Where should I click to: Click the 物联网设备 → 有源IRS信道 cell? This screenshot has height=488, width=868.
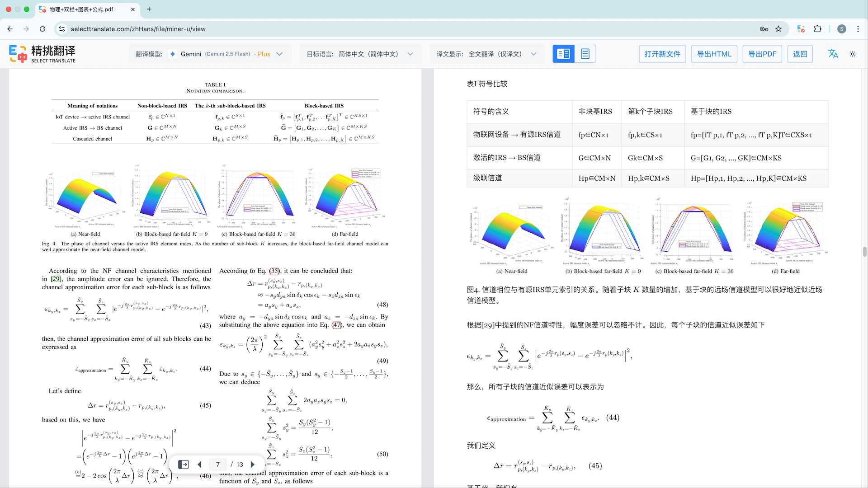pos(519,135)
